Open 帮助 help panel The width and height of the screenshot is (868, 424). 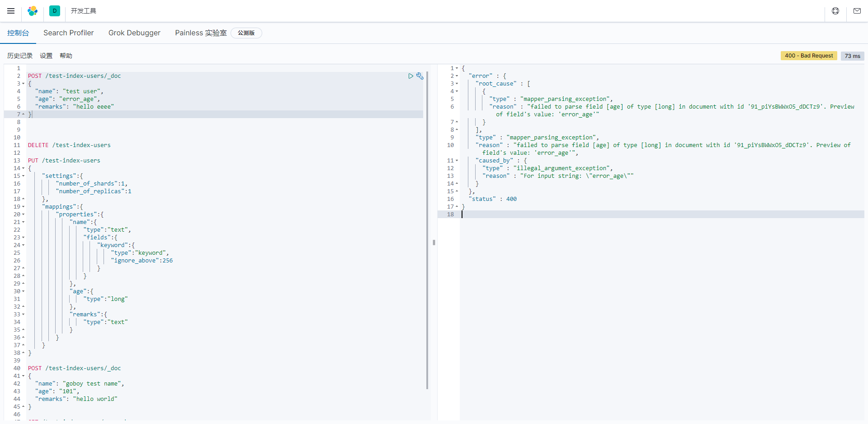point(66,56)
